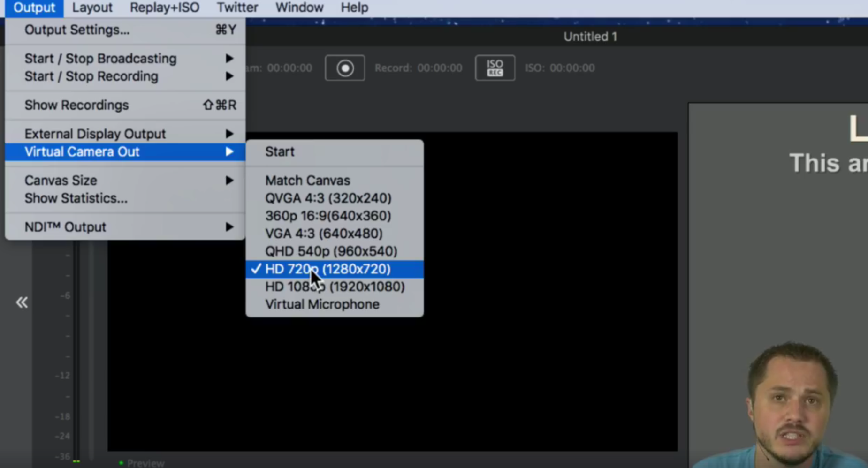Screen dimensions: 868x468
Task: Click the round Record button
Action: pos(345,68)
